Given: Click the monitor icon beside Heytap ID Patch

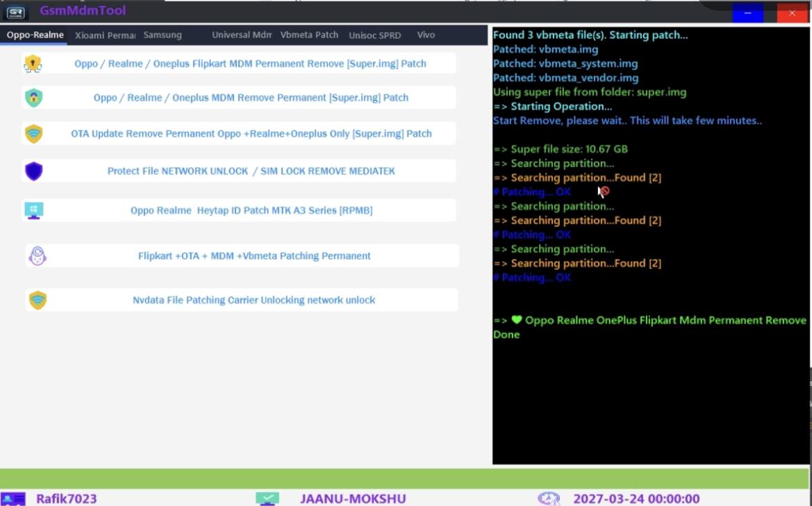Looking at the screenshot, I should pyautogui.click(x=33, y=210).
